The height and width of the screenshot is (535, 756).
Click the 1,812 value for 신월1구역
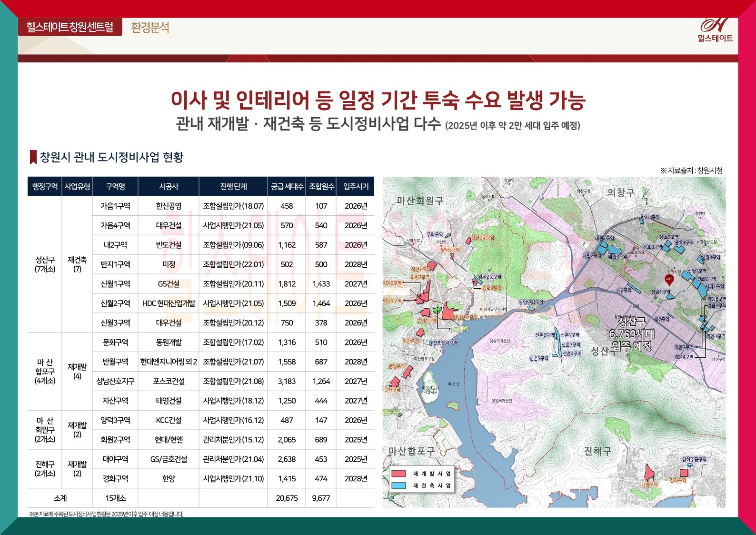[287, 284]
